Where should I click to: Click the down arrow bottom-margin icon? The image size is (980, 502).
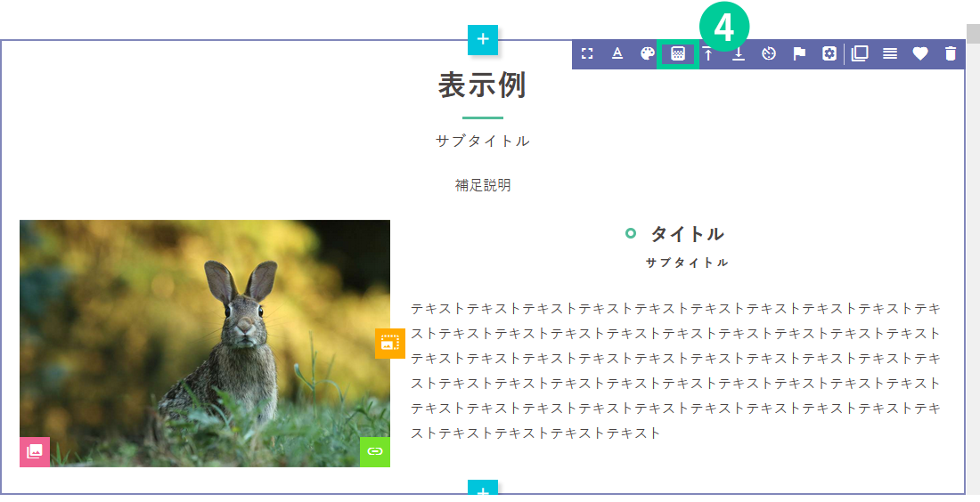click(x=739, y=54)
